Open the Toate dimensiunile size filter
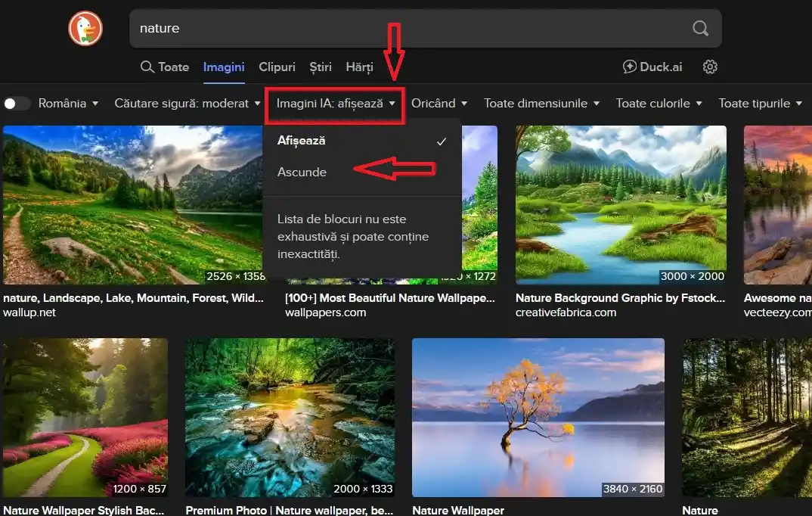Image resolution: width=812 pixels, height=516 pixels. pyautogui.click(x=541, y=104)
